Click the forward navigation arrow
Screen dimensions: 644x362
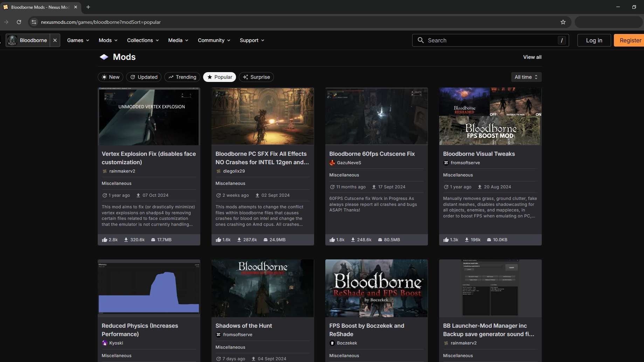(x=6, y=22)
